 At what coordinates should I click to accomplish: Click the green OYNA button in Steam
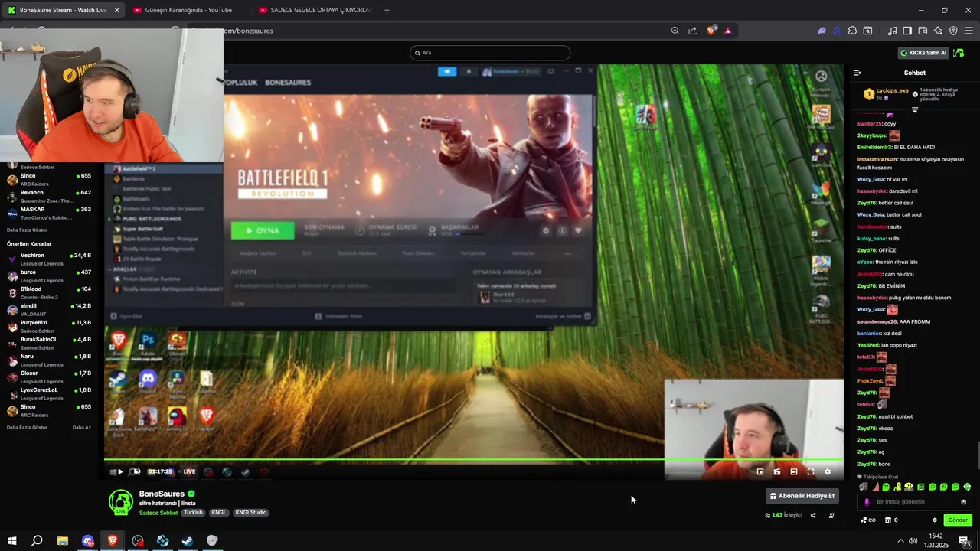[x=263, y=230]
